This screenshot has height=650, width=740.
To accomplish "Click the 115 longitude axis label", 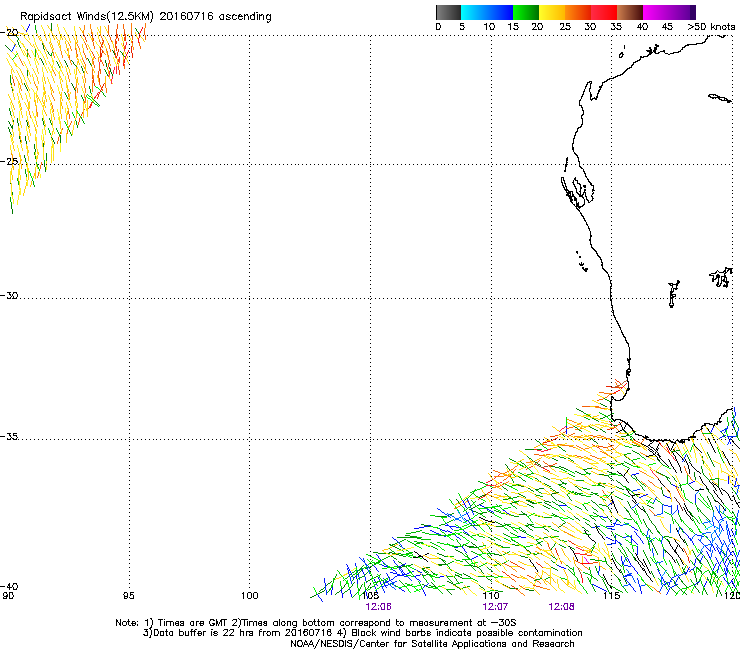I will (612, 596).
